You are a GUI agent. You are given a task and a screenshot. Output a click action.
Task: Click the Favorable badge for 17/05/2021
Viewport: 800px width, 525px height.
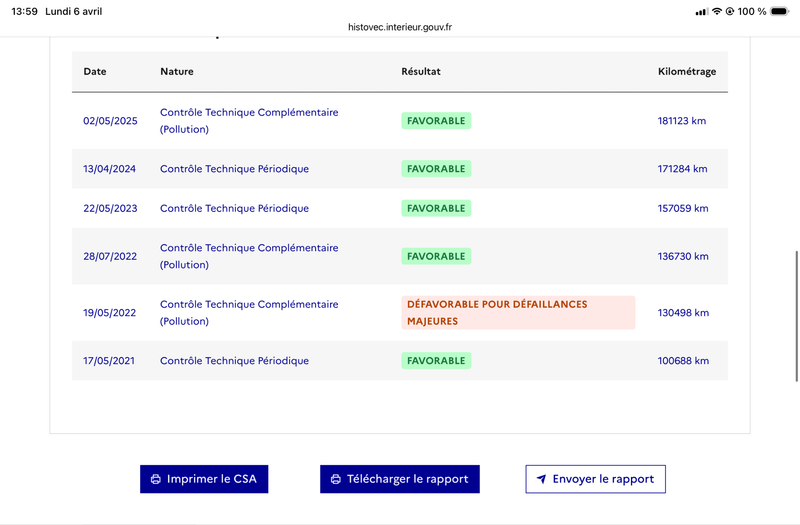click(436, 360)
